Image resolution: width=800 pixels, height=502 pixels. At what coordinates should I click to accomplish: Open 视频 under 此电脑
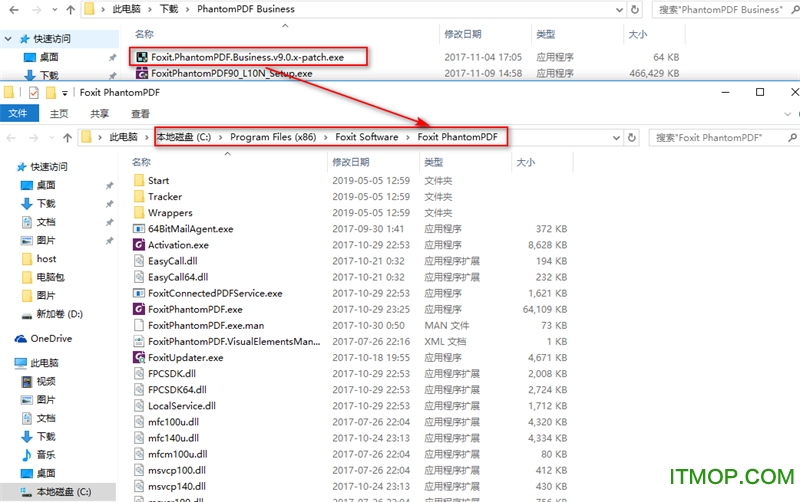[x=46, y=381]
